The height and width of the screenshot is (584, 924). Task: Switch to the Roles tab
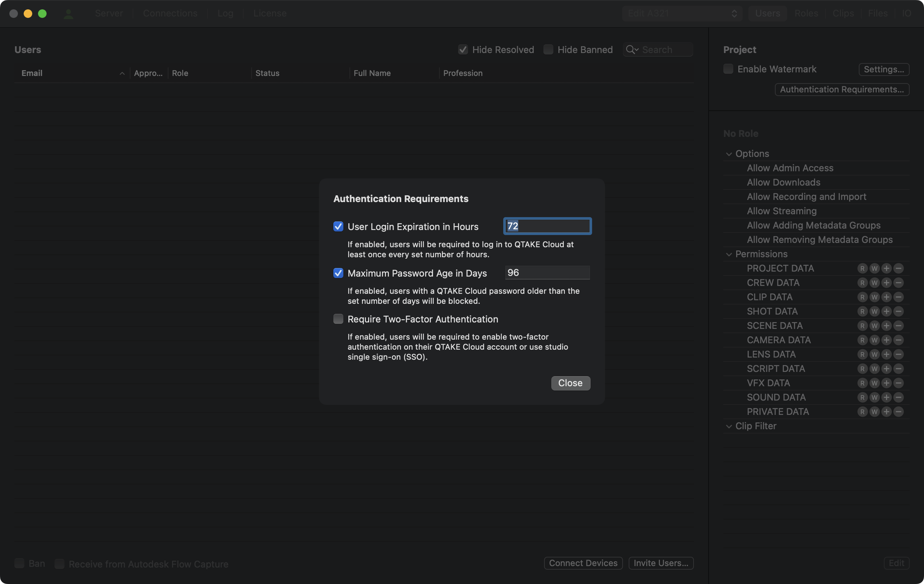click(x=806, y=14)
